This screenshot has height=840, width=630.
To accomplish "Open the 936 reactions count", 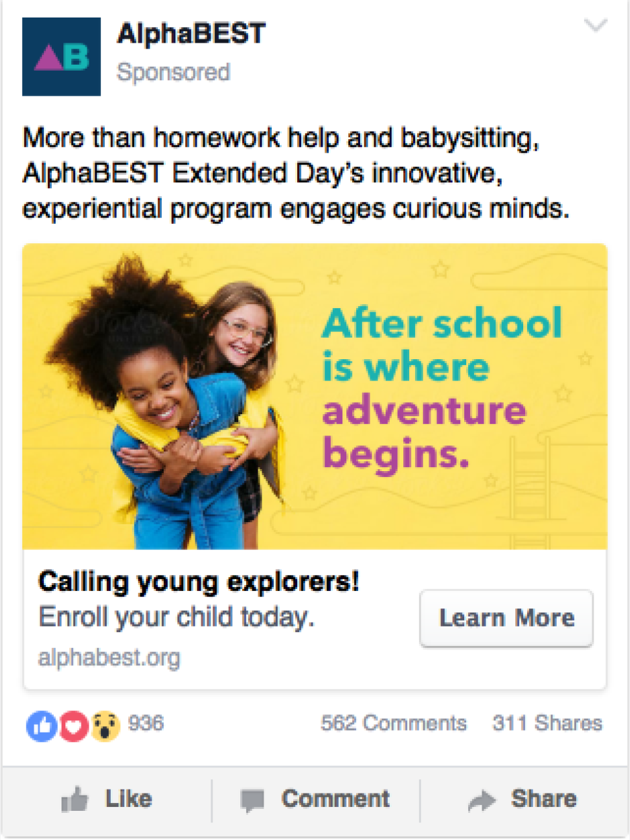I will (146, 723).
